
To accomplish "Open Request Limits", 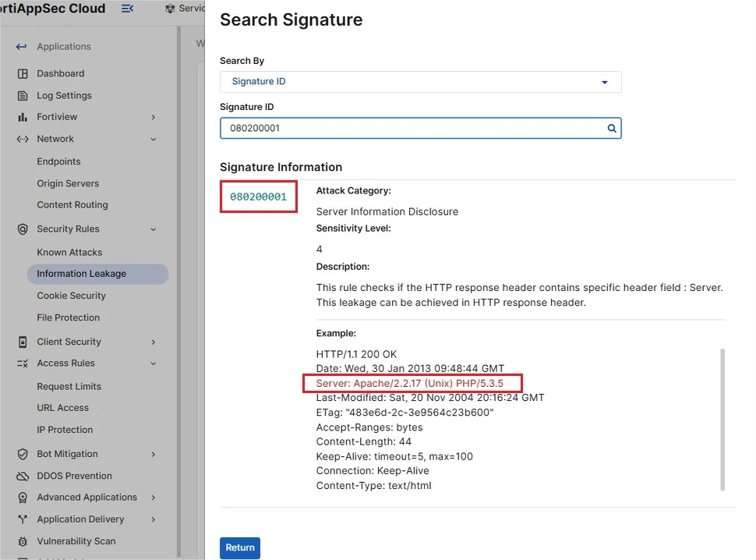I will pyautogui.click(x=69, y=386).
